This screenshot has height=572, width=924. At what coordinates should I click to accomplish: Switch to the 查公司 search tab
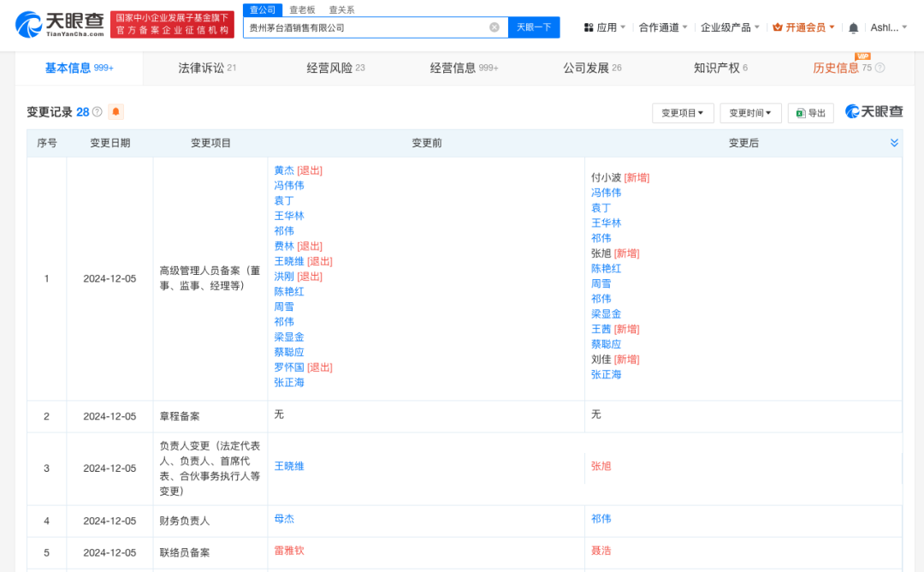coord(263,9)
